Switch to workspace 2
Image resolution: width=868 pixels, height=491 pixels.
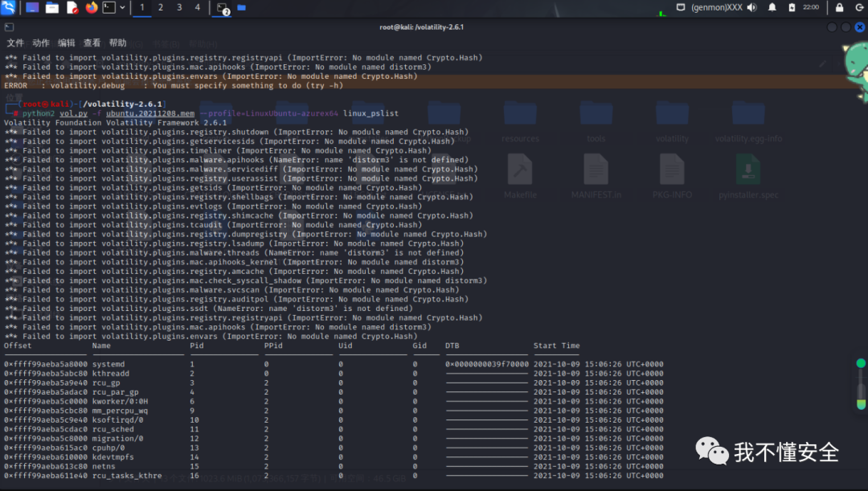[161, 7]
